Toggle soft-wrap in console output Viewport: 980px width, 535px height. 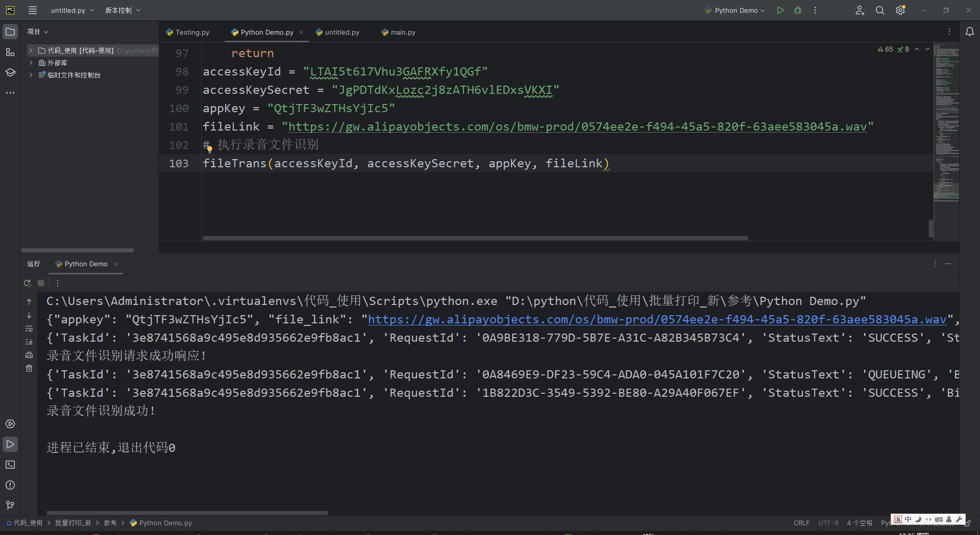pos(29,328)
